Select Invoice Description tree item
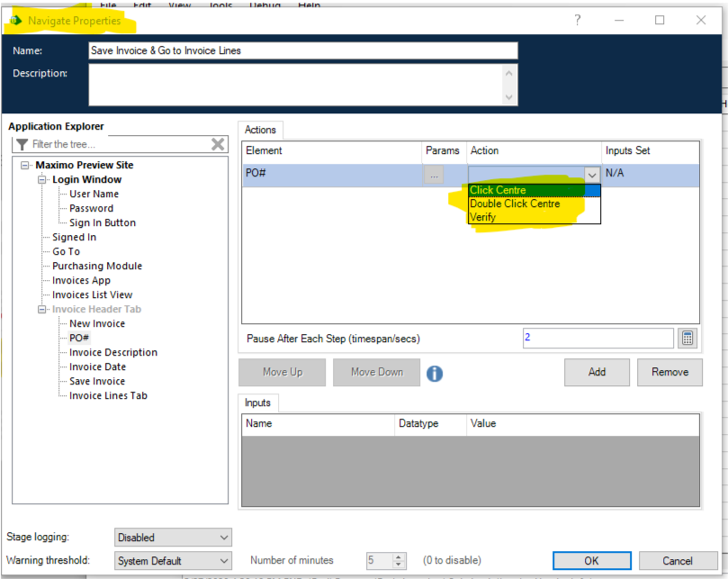This screenshot has height=579, width=728. pyautogui.click(x=113, y=352)
